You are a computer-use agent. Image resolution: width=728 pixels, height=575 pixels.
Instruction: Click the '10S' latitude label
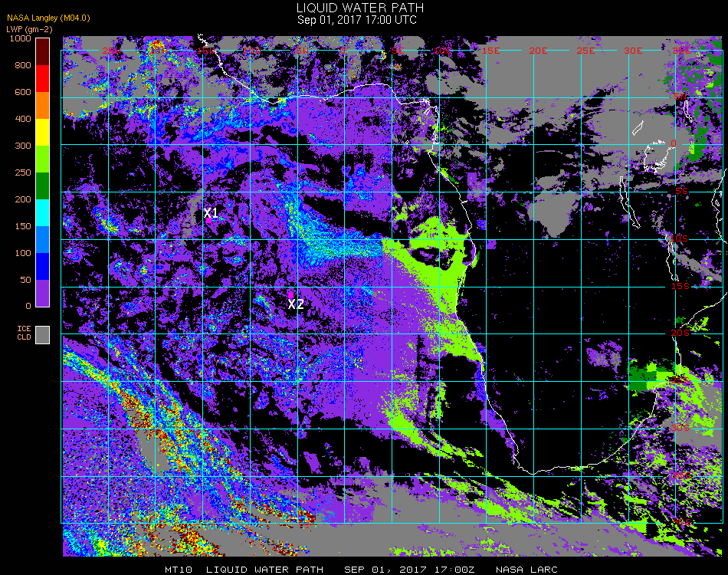[x=679, y=238]
